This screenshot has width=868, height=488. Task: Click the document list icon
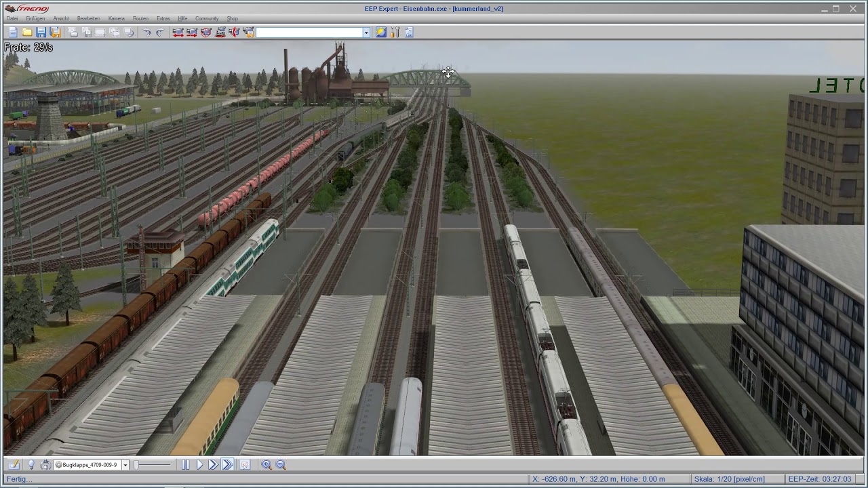pos(410,33)
